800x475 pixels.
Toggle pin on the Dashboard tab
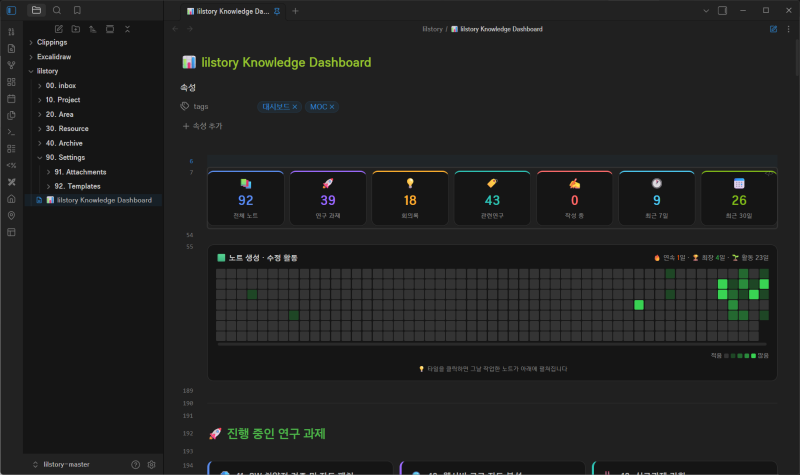(277, 11)
